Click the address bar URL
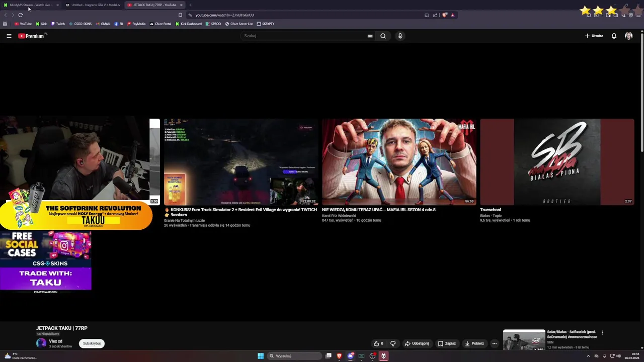644x362 pixels. pyautogui.click(x=224, y=15)
